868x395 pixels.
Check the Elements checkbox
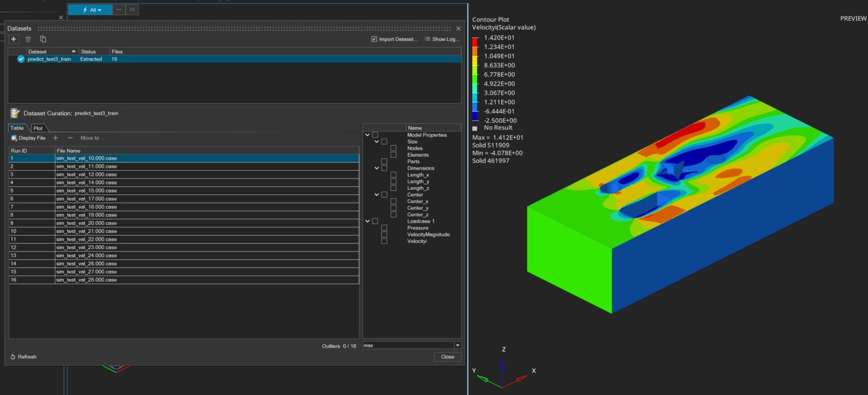(393, 155)
